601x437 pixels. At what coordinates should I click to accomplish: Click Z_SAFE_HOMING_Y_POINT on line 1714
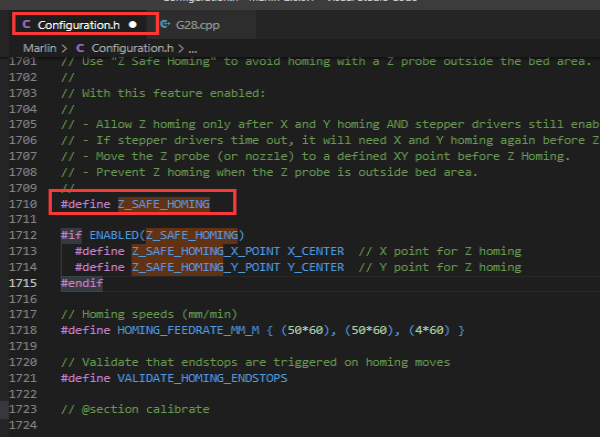coord(206,267)
